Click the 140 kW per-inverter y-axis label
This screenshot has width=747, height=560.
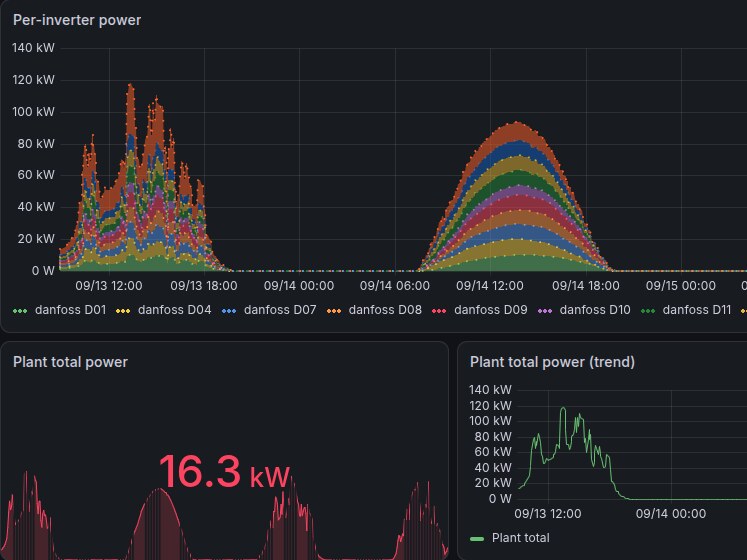(33, 48)
